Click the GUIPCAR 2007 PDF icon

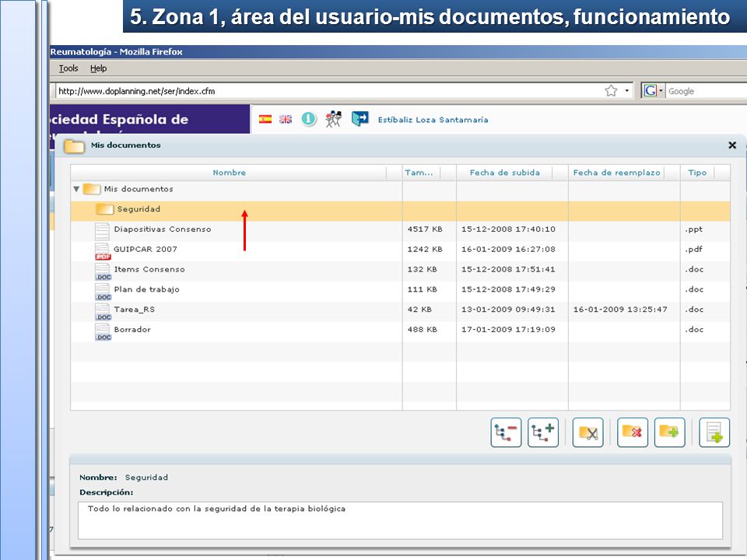click(103, 251)
